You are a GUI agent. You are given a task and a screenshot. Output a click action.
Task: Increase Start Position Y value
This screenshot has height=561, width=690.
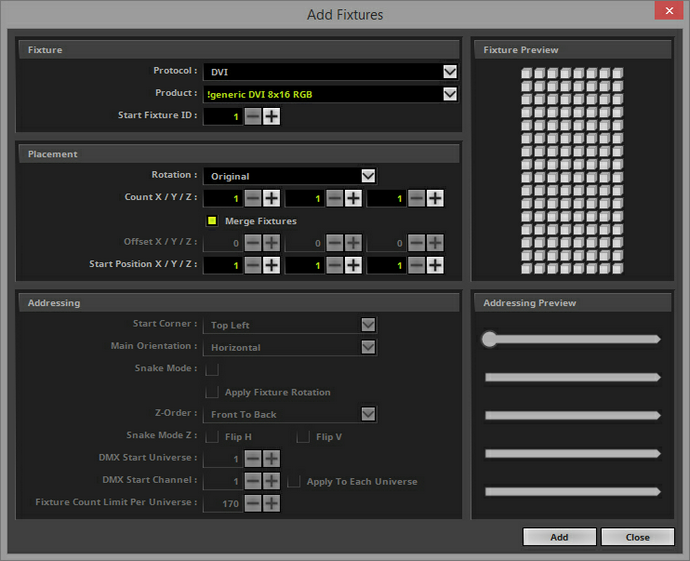point(353,265)
